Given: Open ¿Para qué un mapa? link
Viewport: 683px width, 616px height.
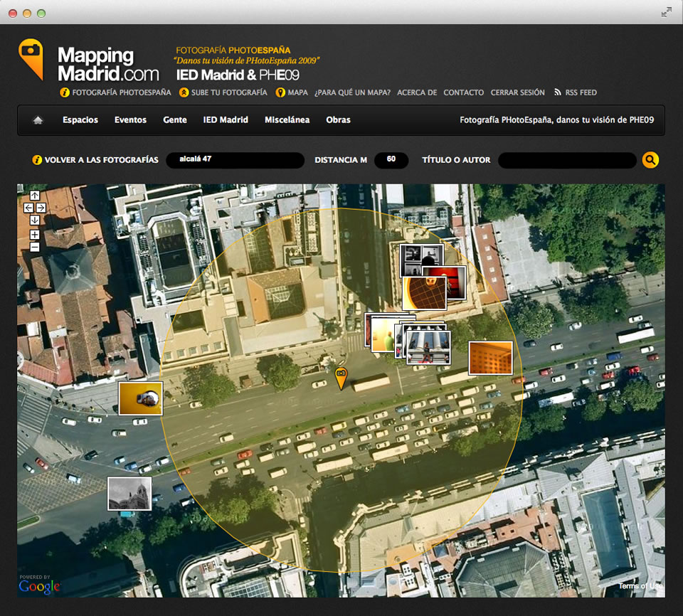Looking at the screenshot, I should click(x=352, y=92).
